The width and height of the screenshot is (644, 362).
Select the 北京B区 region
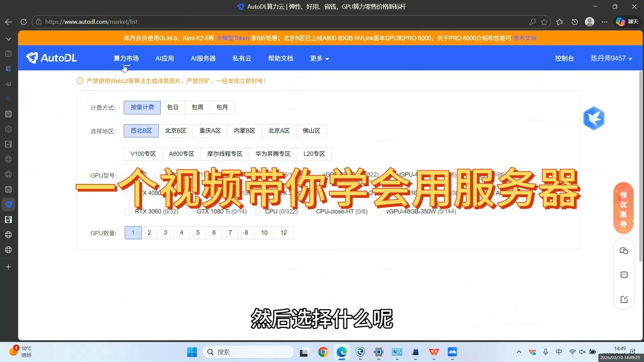tap(176, 131)
